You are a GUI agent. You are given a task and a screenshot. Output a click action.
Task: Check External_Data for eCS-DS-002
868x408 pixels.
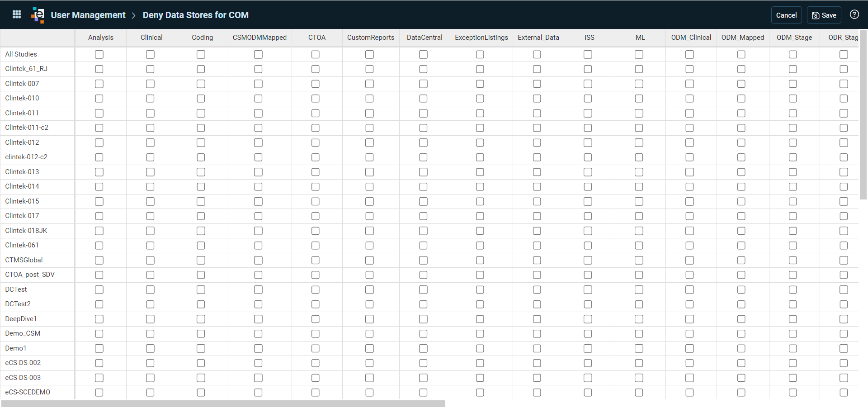click(x=537, y=363)
